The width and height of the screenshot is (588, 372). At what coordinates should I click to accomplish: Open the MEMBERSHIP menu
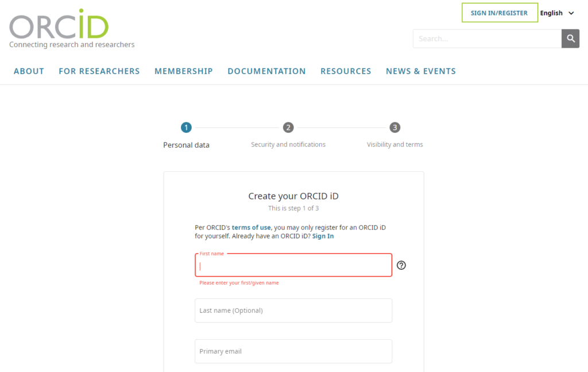(x=184, y=71)
